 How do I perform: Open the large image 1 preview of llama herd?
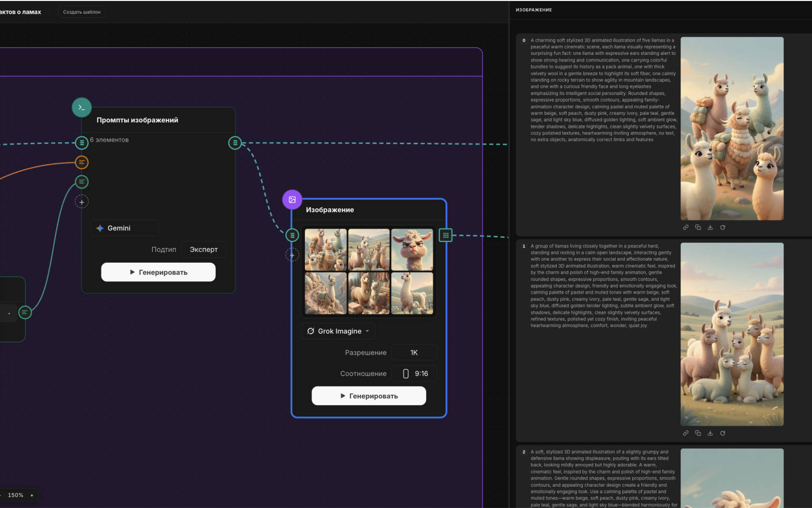point(732,334)
